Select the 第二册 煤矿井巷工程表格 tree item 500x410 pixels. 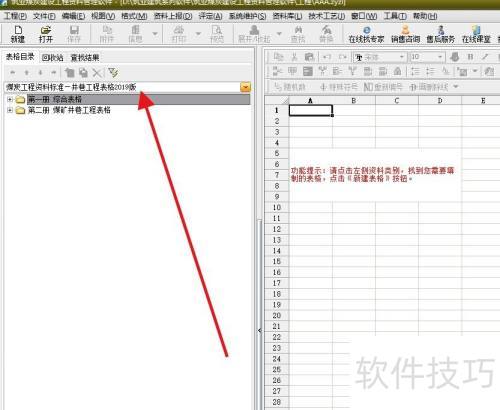tap(69, 110)
